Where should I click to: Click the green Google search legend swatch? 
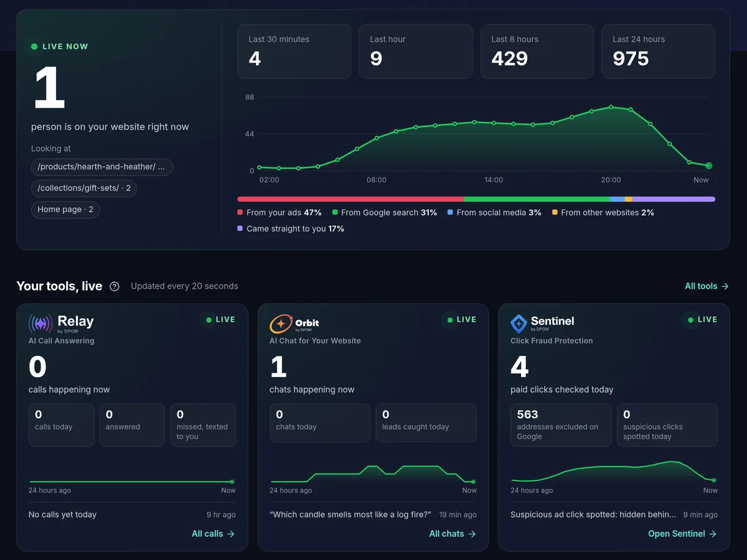[x=335, y=213]
